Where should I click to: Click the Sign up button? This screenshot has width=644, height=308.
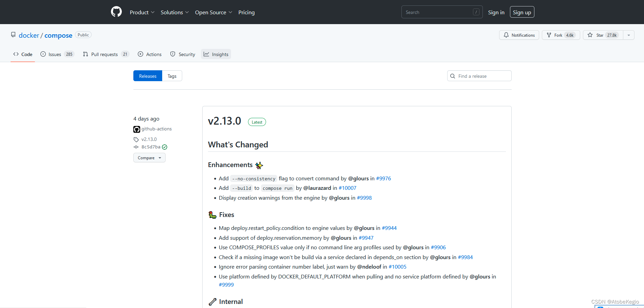point(522,12)
